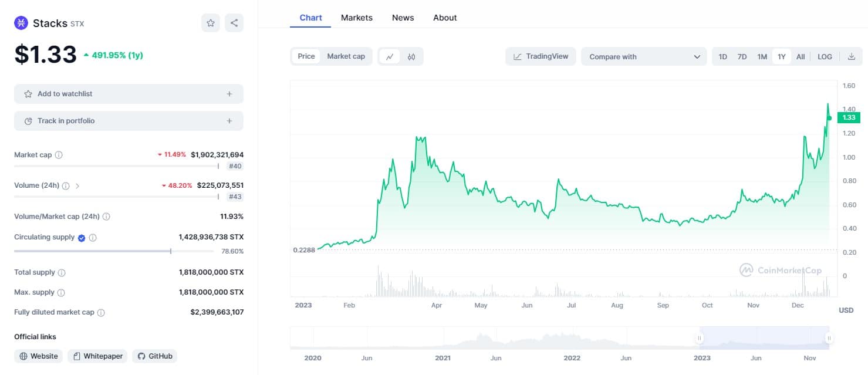The image size is (868, 375).
Task: Select the 7D time range
Action: coord(742,56)
